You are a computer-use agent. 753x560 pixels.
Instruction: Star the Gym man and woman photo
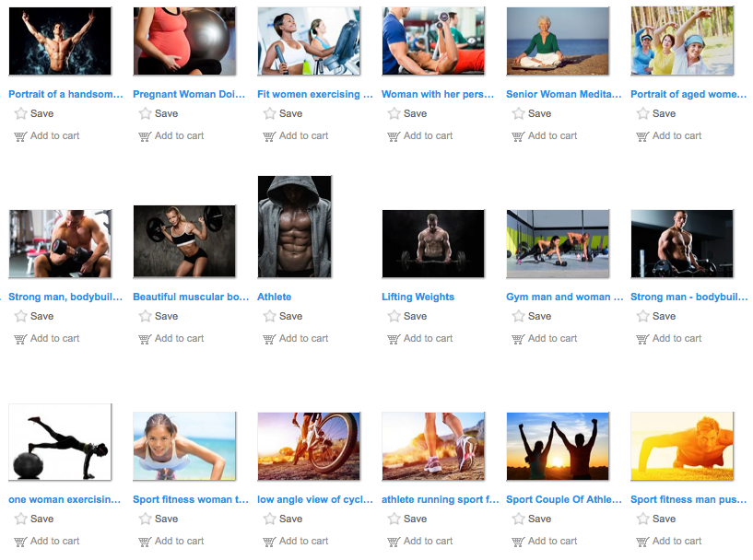518,316
